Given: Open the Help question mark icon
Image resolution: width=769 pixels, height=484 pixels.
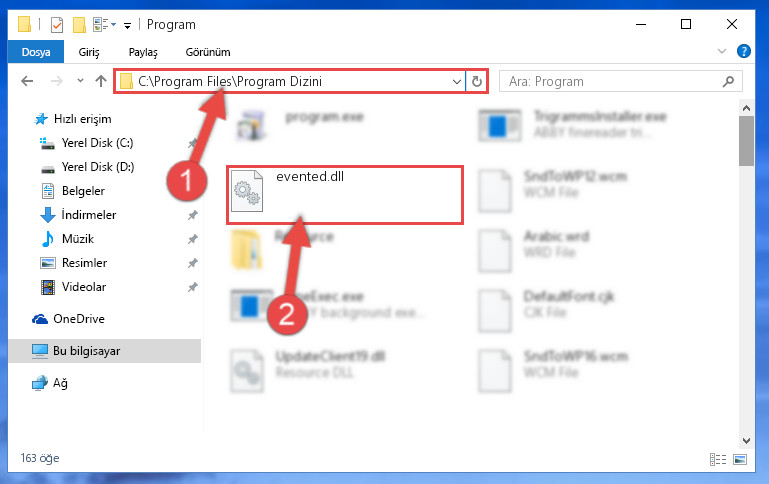Looking at the screenshot, I should tap(743, 51).
